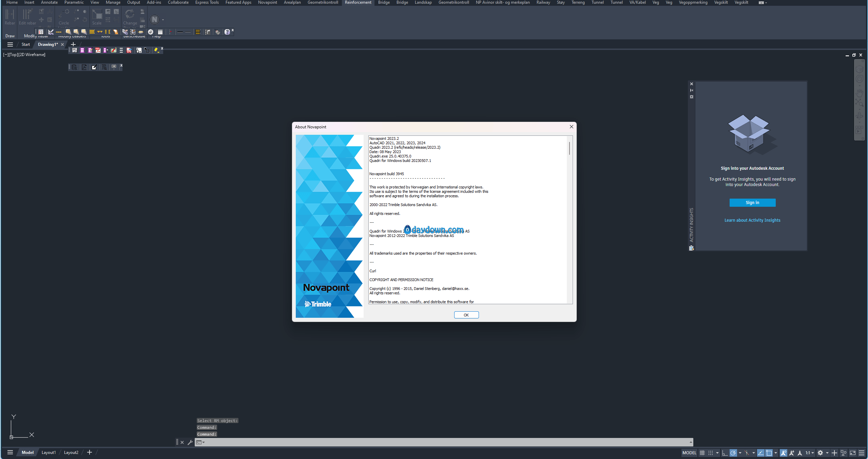Click the dotted selection rectangle icon in plot toolbar
The height and width of the screenshot is (459, 868).
coord(139,50)
